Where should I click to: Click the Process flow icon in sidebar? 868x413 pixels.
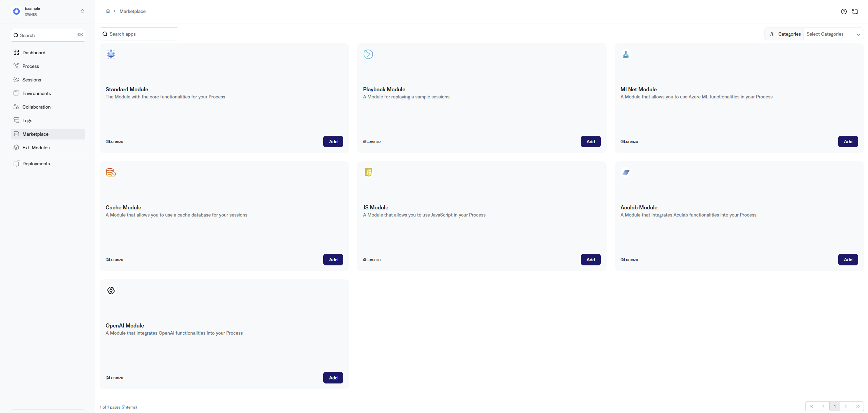(x=16, y=66)
